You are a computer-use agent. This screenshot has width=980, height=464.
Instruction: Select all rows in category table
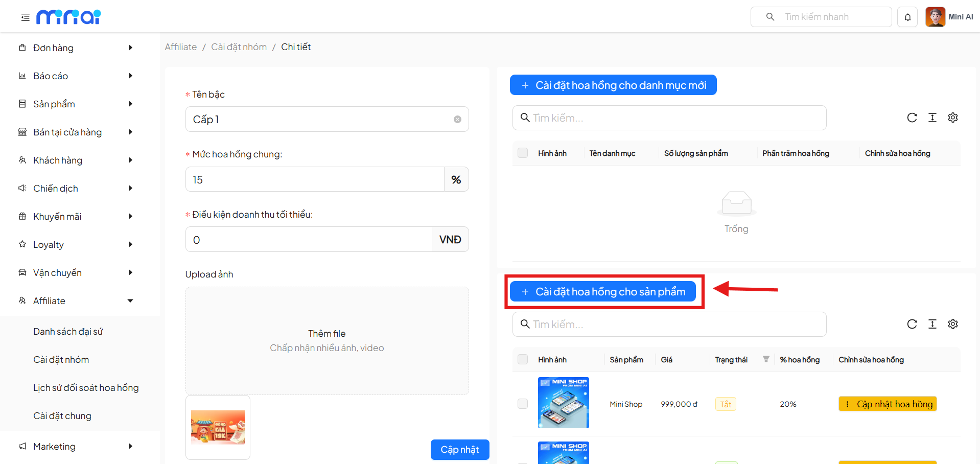(x=522, y=153)
